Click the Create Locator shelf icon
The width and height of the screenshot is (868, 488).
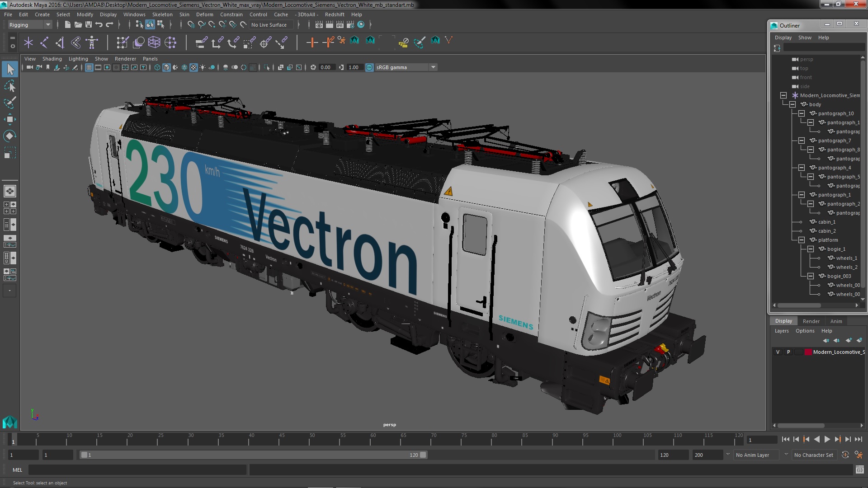pos(28,42)
